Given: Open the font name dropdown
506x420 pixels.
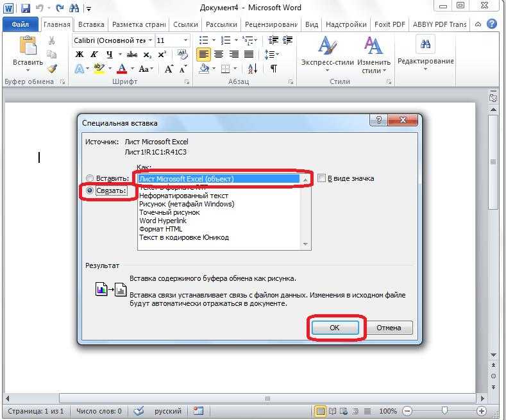Looking at the screenshot, I should [x=150, y=40].
